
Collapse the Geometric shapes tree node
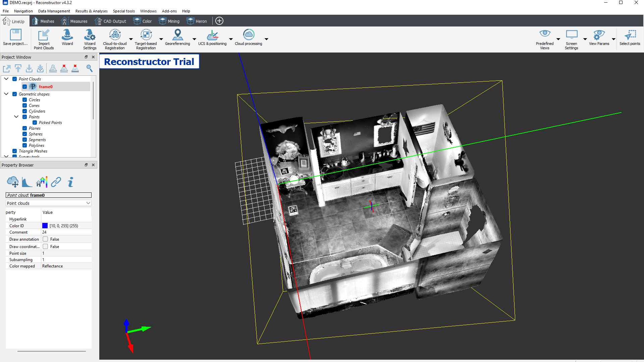click(x=6, y=94)
